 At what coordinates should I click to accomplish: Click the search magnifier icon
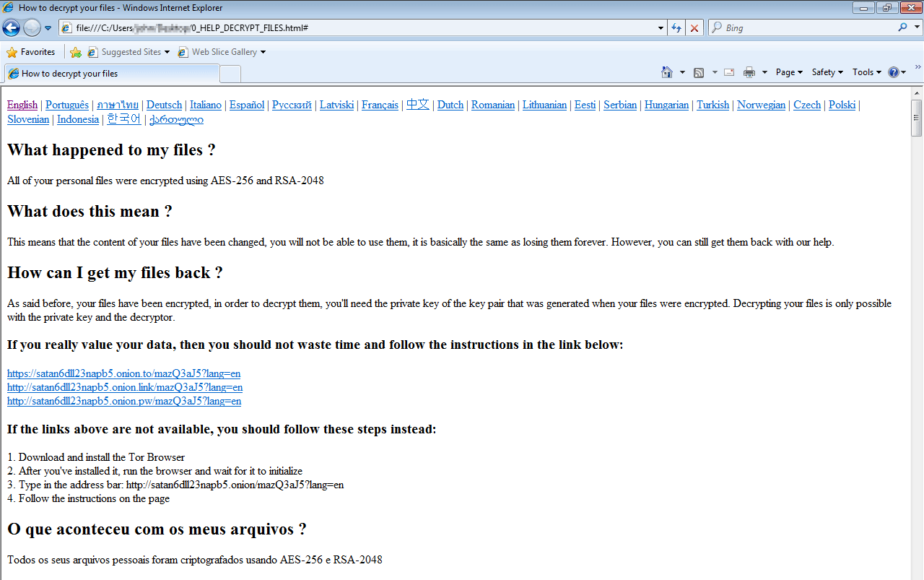click(x=902, y=27)
